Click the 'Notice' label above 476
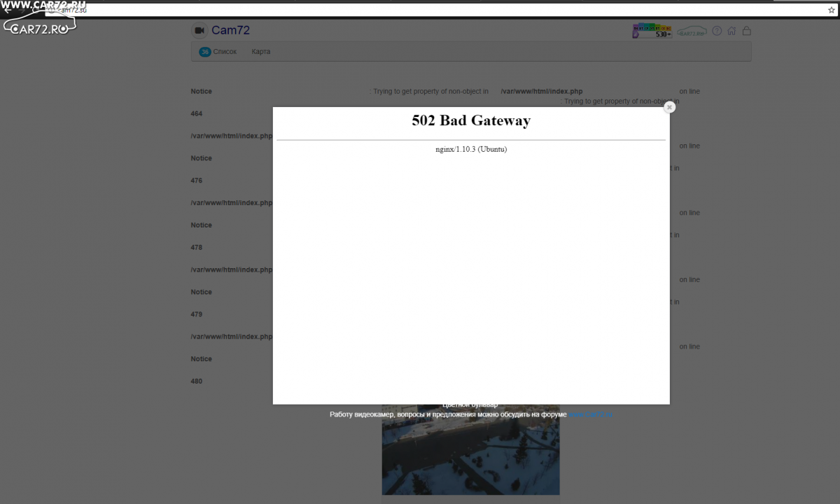The height and width of the screenshot is (504, 840). [201, 158]
